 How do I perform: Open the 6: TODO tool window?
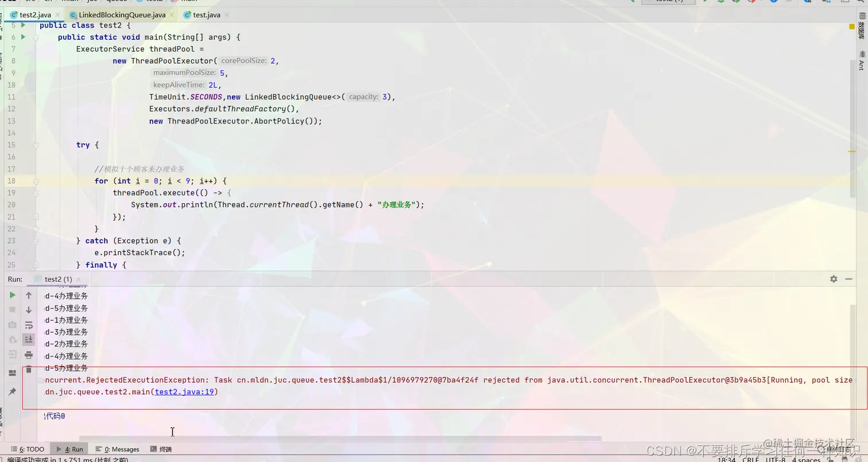pyautogui.click(x=28, y=449)
